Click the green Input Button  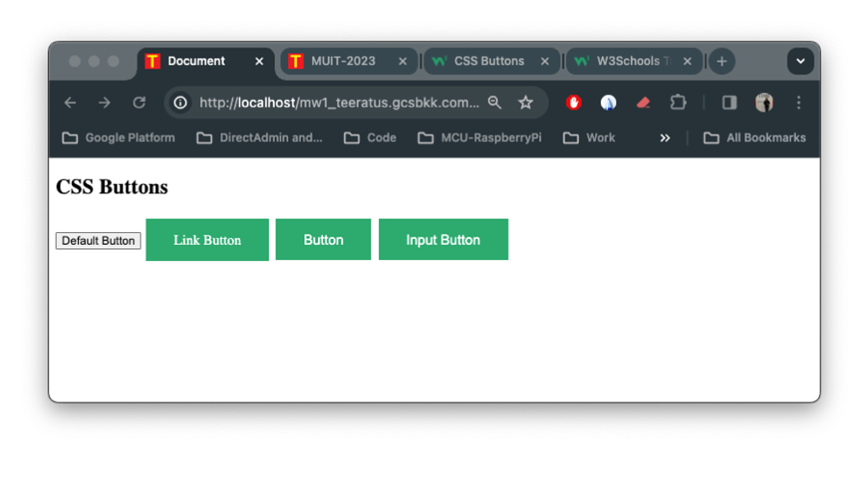(442, 240)
